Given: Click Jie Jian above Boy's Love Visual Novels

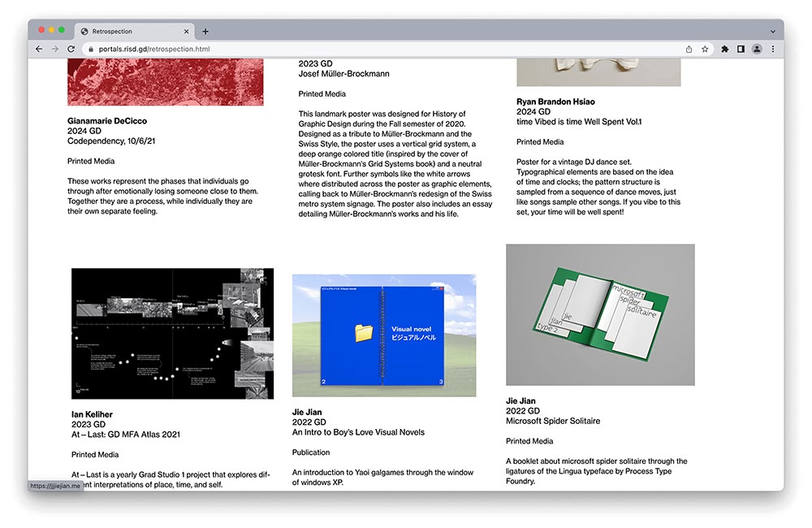Looking at the screenshot, I should click(307, 413).
